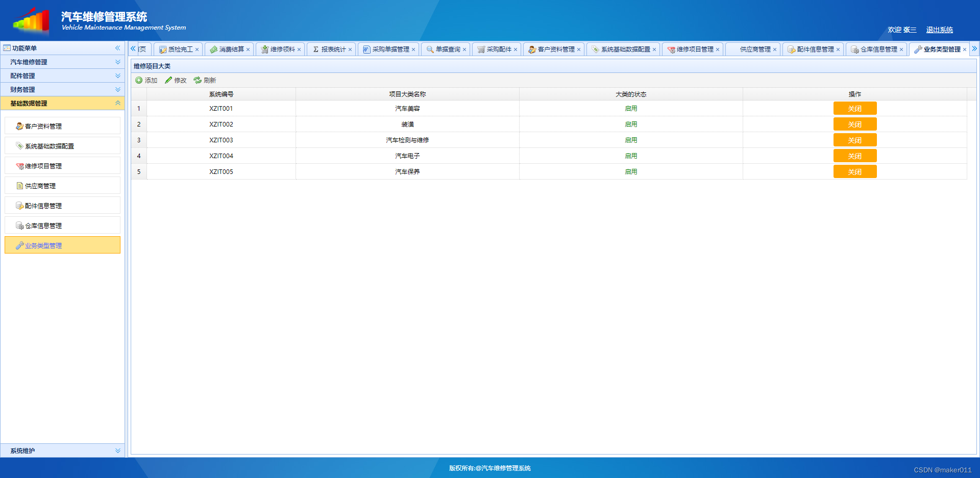Click the tag icon beside 系统基础数据配置 in sidebar
Screen dimensions: 980x478
(x=19, y=146)
